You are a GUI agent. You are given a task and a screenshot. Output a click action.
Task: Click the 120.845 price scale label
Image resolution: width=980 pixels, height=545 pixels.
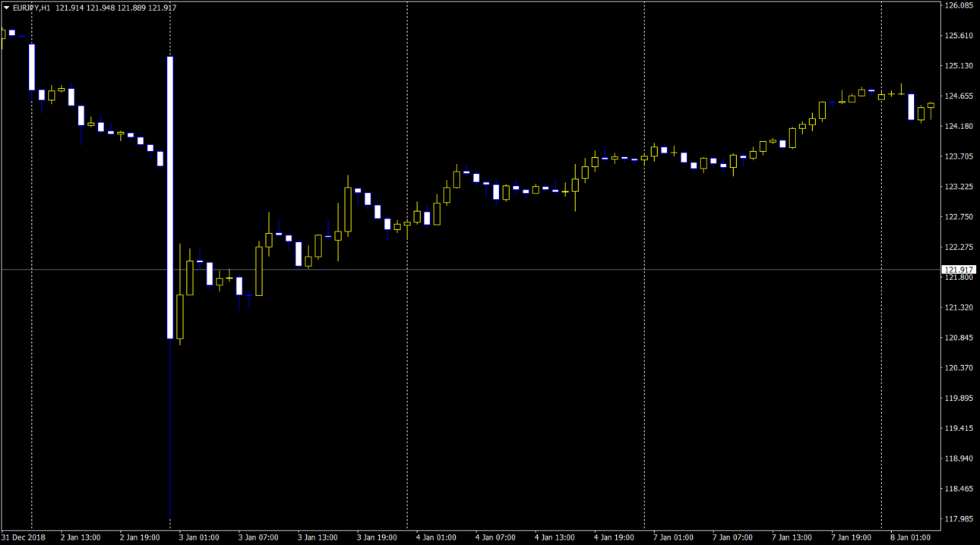pyautogui.click(x=958, y=338)
